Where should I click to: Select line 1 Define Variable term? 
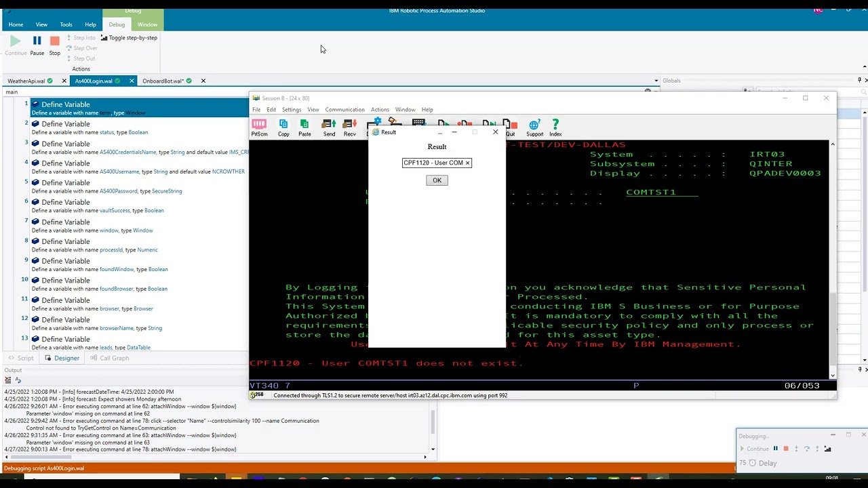[139, 108]
